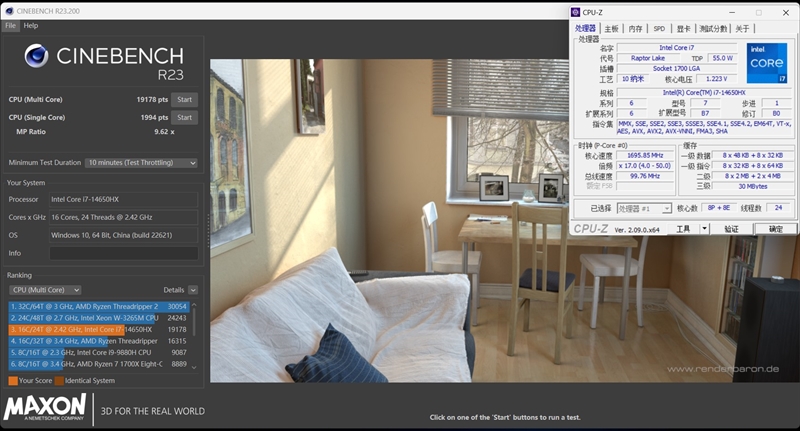Switch to CPU-Z 显卡 tab
This screenshot has height=431, width=800.
click(684, 29)
